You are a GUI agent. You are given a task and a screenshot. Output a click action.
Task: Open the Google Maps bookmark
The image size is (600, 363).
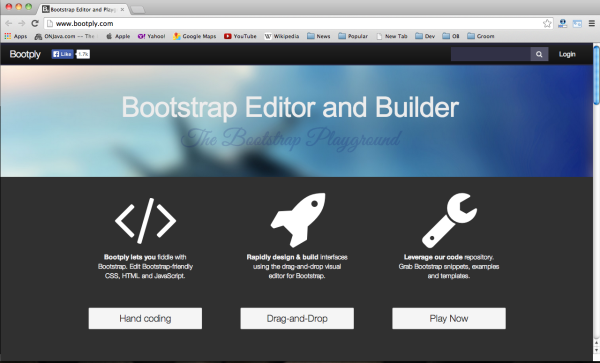click(195, 36)
